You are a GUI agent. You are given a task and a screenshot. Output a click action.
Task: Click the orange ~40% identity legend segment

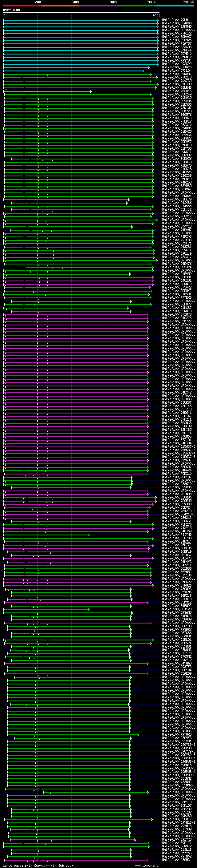pos(60,6)
